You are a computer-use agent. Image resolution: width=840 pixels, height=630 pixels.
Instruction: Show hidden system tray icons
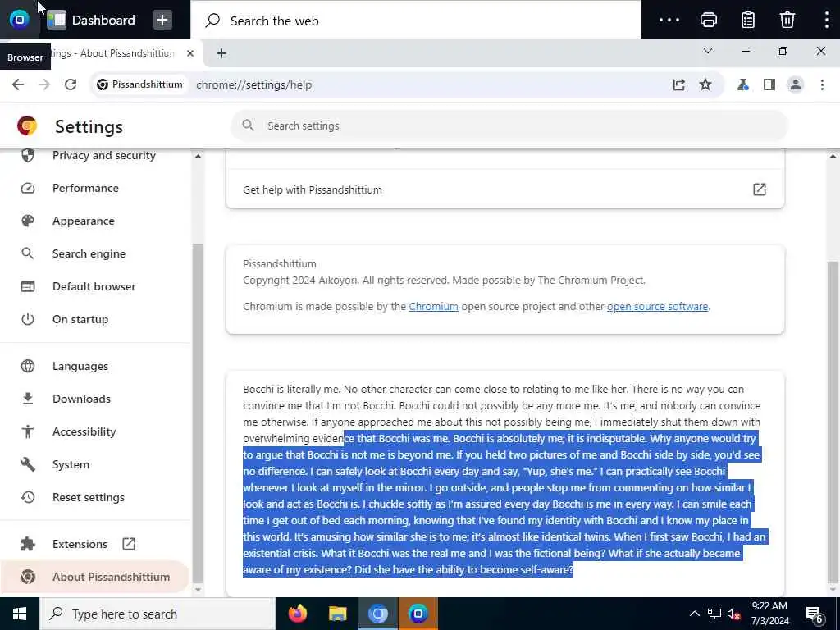(694, 614)
